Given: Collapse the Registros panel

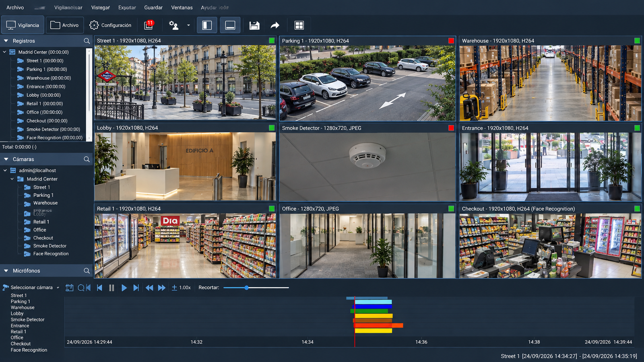Looking at the screenshot, I should [6, 41].
